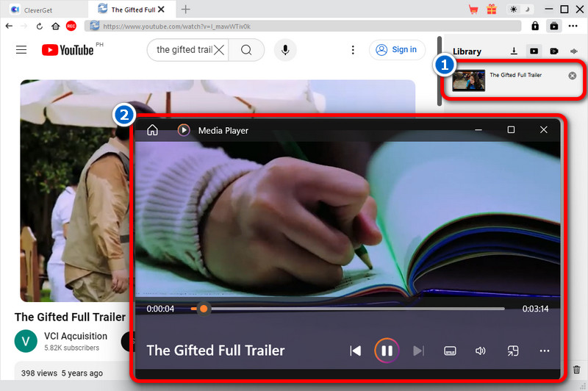Open the Library audio tab icon
Viewport: 588px width, 391px height.
coord(574,51)
